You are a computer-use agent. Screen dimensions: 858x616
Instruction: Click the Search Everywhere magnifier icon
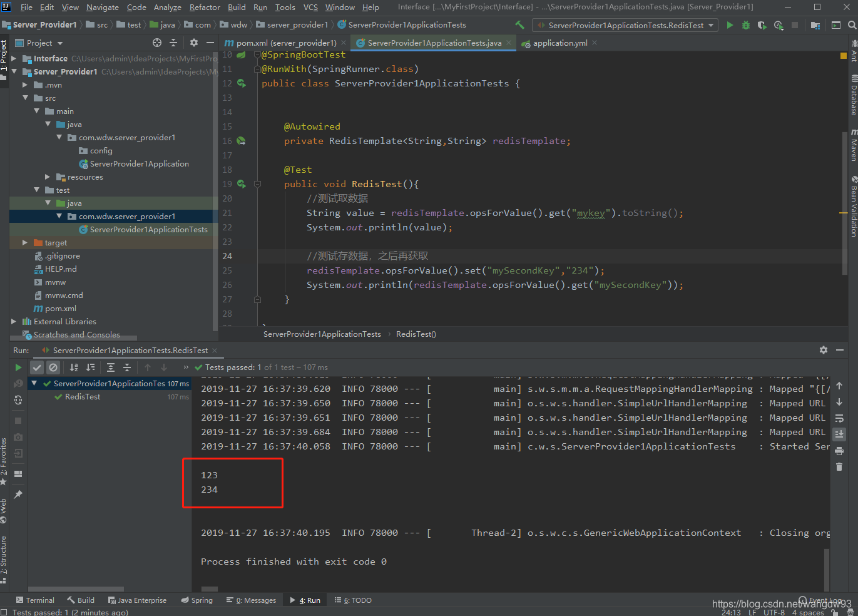tap(852, 25)
